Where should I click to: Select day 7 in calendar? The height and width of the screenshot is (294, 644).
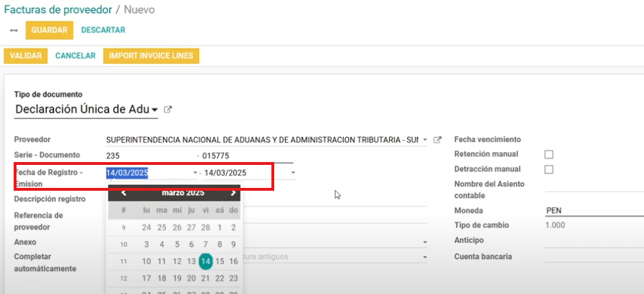(x=206, y=245)
